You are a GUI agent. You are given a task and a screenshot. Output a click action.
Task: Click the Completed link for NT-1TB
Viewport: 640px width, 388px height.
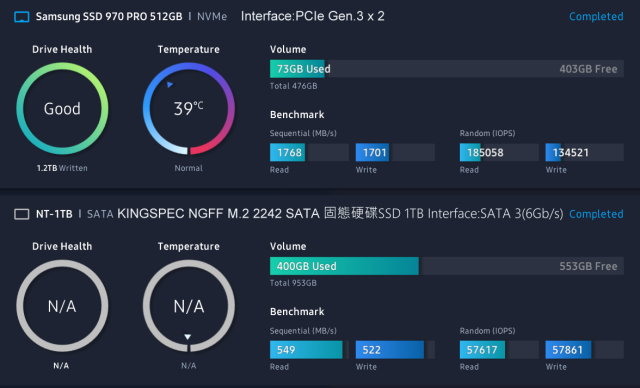tap(596, 214)
